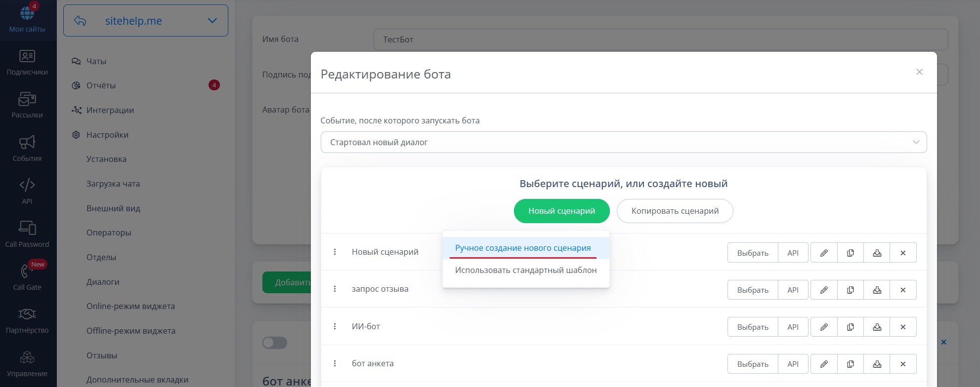The height and width of the screenshot is (387, 980).
Task: Click Выбрать for the запрос отзыва scenario
Action: (x=753, y=290)
